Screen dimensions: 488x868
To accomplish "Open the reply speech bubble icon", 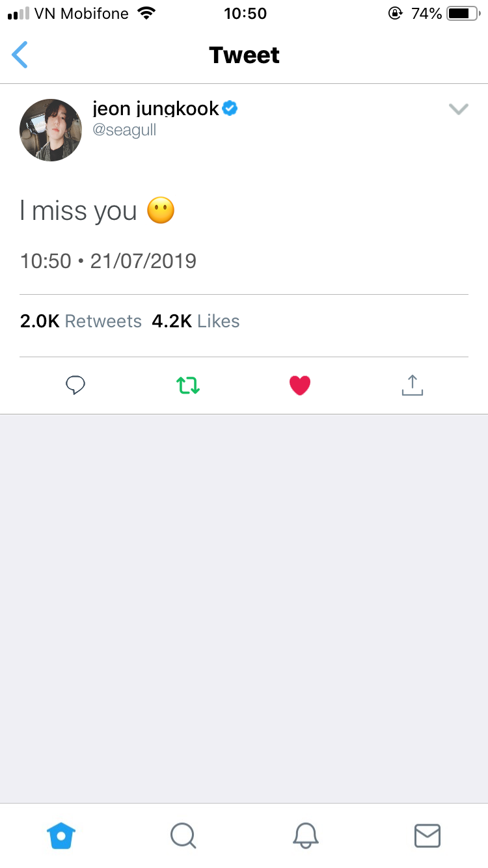I will 75,385.
